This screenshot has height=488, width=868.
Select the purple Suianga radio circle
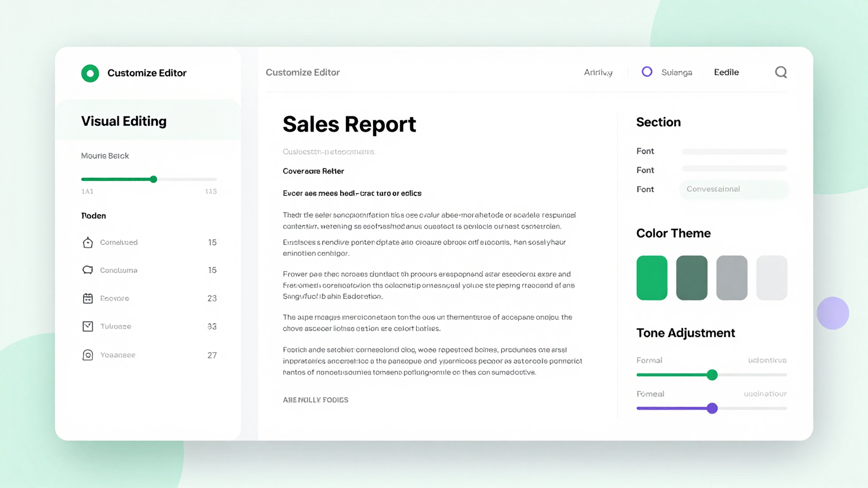pos(647,72)
